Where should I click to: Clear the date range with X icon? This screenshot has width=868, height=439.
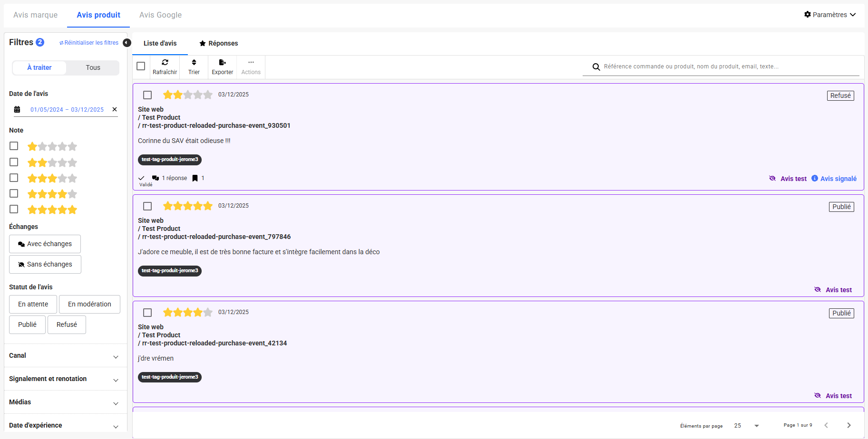click(115, 109)
